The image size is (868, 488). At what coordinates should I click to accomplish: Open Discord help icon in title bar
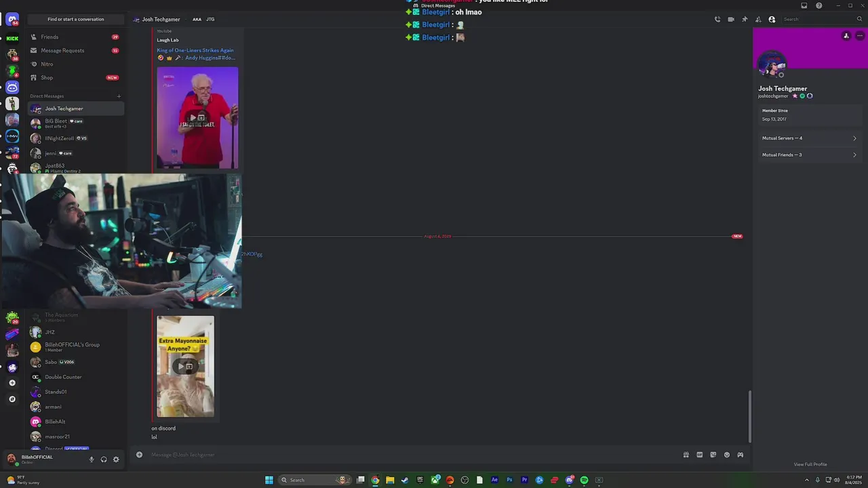coord(819,5)
